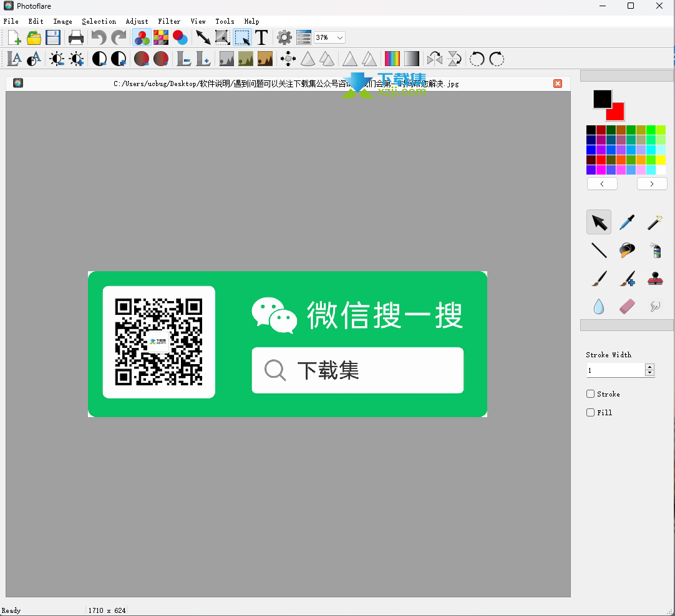675x616 pixels.
Task: Apply the sepia brown landscape icon
Action: tap(265, 59)
